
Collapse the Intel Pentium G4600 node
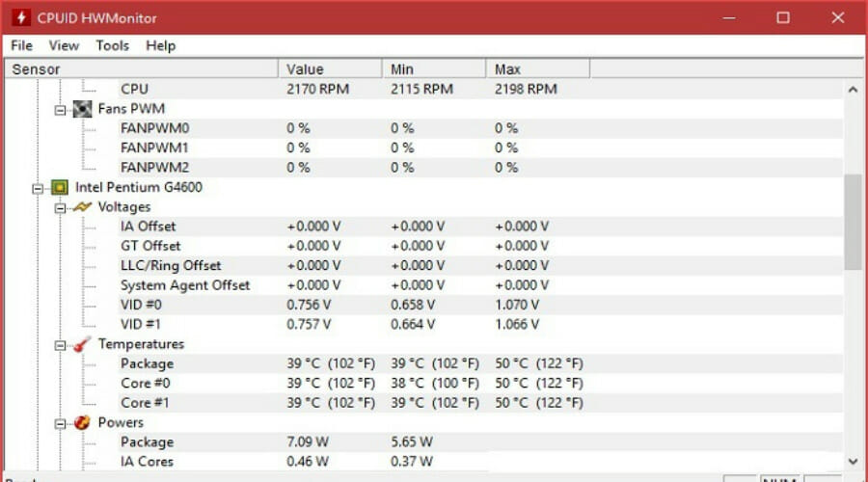(38, 189)
